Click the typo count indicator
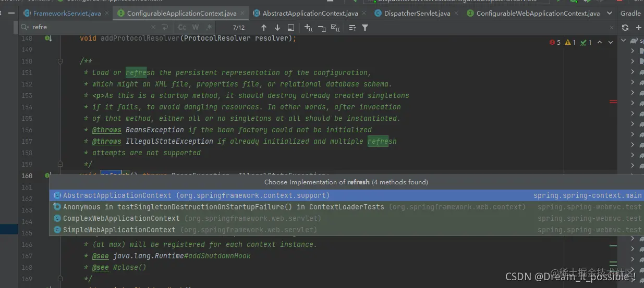 (x=586, y=43)
